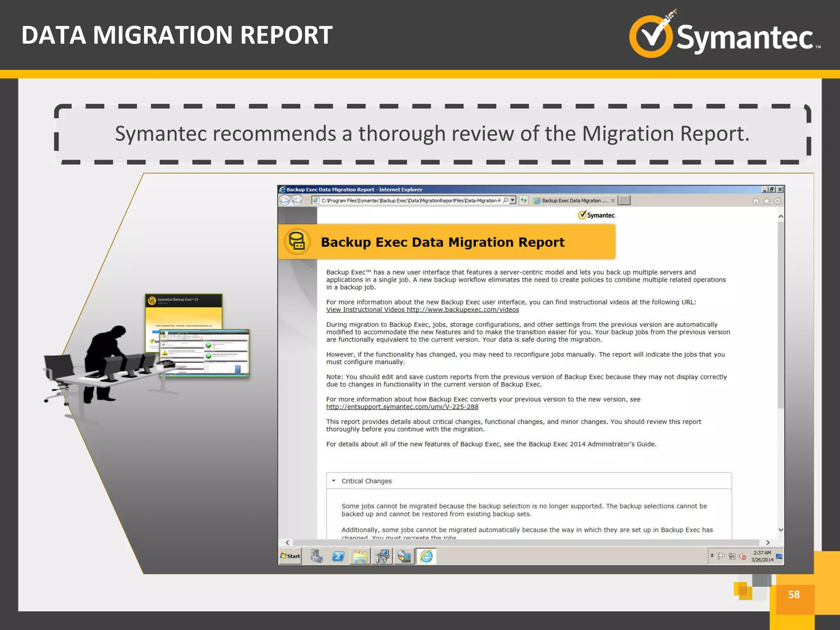
Task: Click the vertical scrollbar up arrow
Action: [x=781, y=216]
